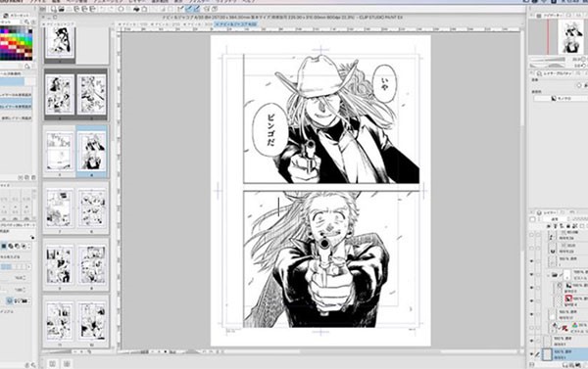Hide the layer folder via its eye icon
The width and height of the screenshot is (588, 369).
[532, 275]
